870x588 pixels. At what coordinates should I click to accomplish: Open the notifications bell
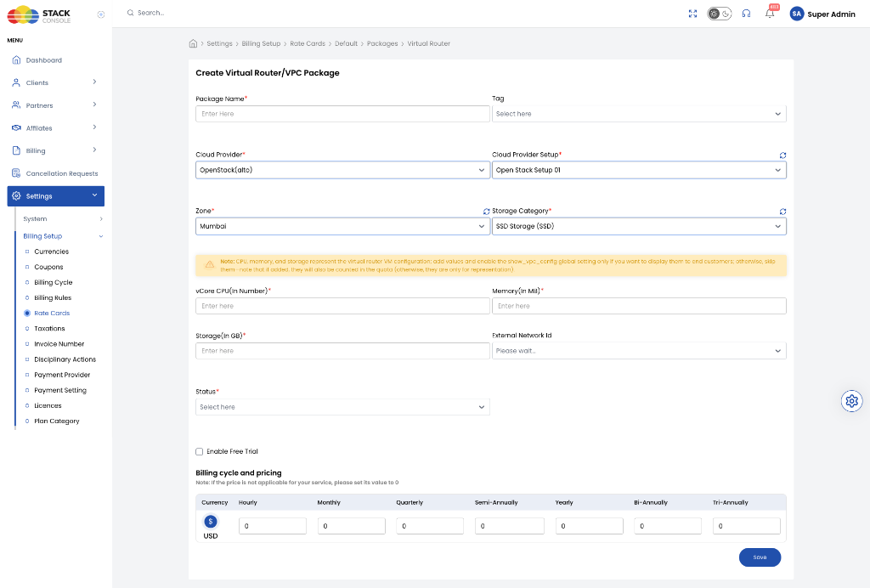pyautogui.click(x=770, y=14)
